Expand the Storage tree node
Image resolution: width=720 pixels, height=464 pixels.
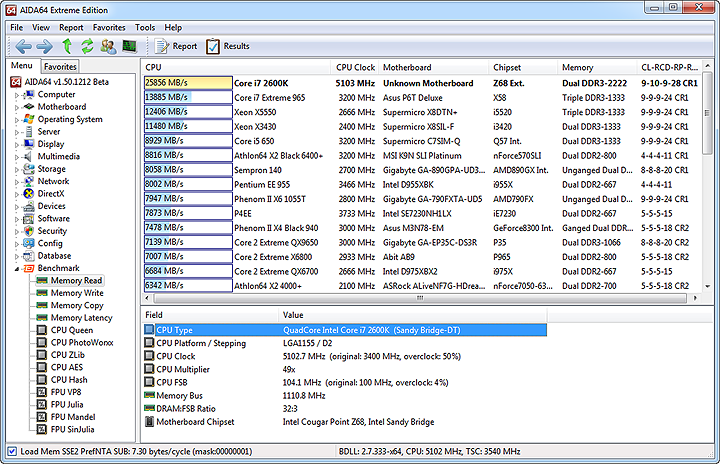(x=17, y=170)
